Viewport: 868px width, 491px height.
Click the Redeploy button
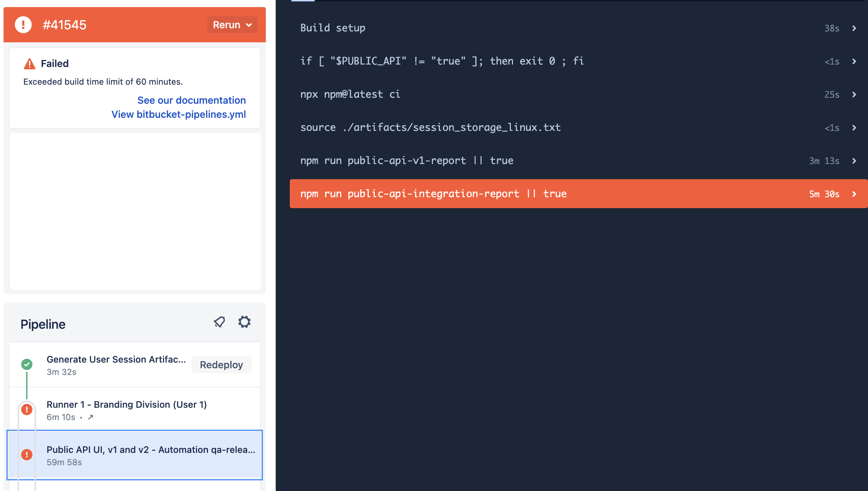221,365
